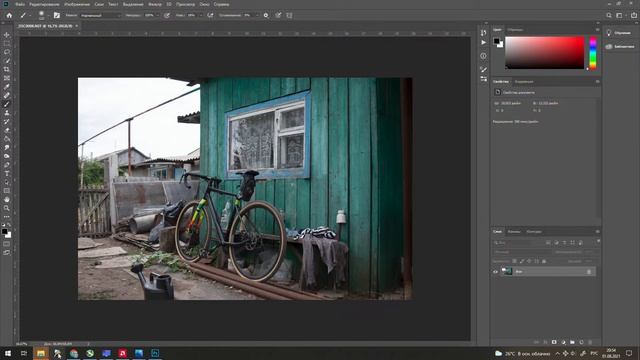Select the Rectangular Marquee tool
Screen dimensions: 640x360
tap(7, 43)
